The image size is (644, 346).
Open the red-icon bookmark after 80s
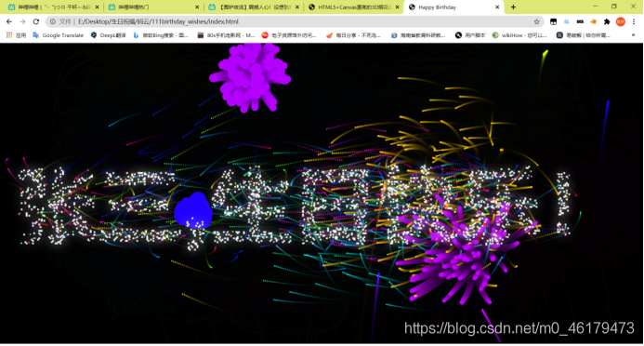289,35
